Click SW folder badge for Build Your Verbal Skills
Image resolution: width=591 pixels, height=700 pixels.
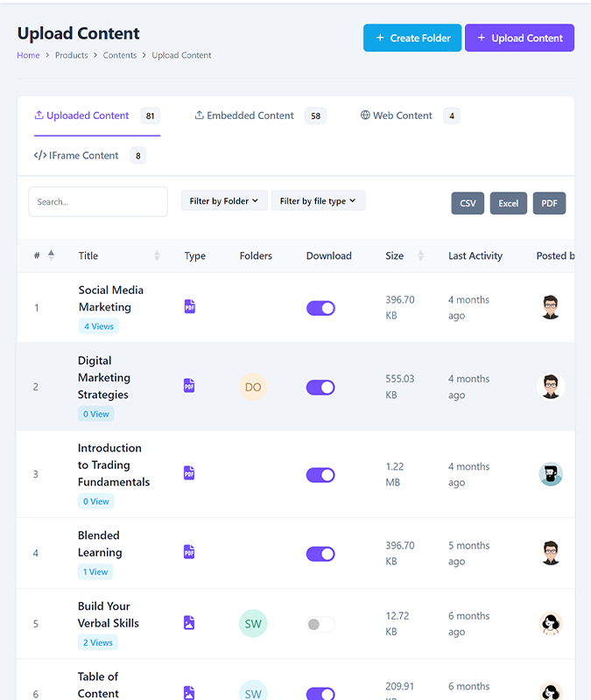253,624
